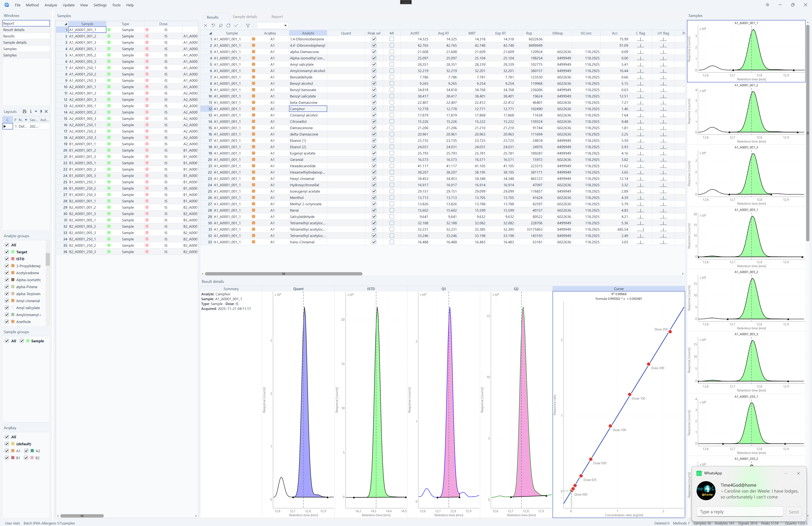Image resolution: width=812 pixels, height=526 pixels.
Task: Toggle the B1 AcqKey checkbox
Action: click(7, 458)
